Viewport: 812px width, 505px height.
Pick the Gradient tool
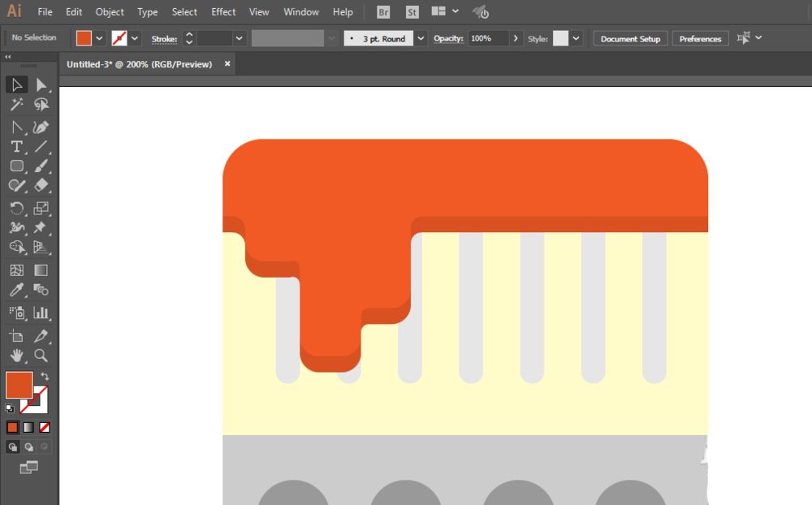click(x=41, y=270)
